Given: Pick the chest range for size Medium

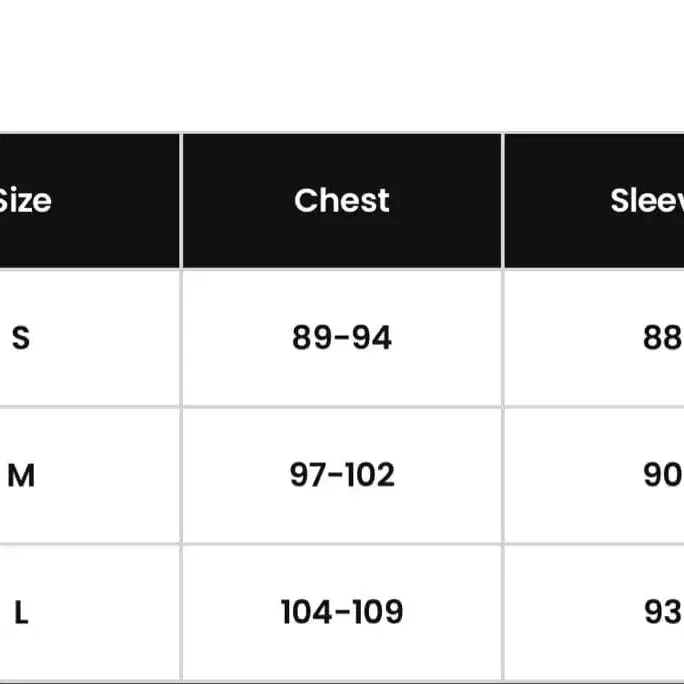Looking at the screenshot, I should pos(342,475).
